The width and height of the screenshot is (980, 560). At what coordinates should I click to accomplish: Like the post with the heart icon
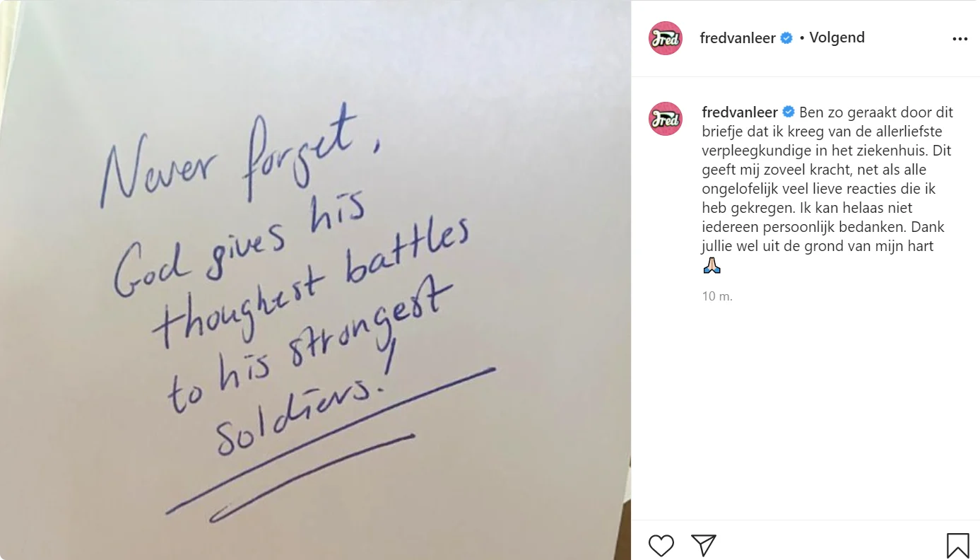click(x=661, y=545)
